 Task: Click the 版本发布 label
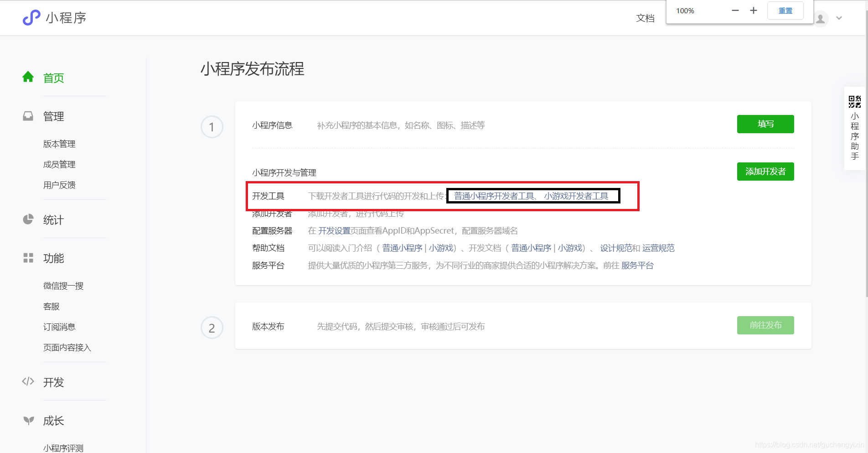[268, 327]
